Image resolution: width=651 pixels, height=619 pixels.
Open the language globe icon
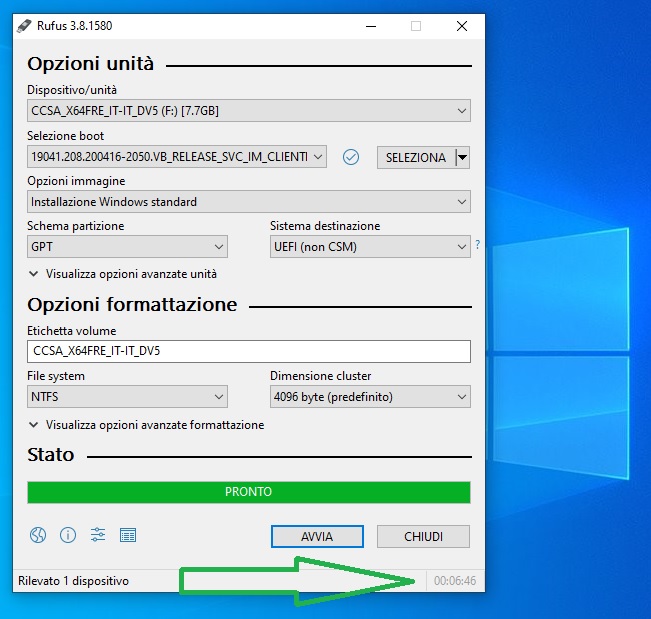[38, 535]
